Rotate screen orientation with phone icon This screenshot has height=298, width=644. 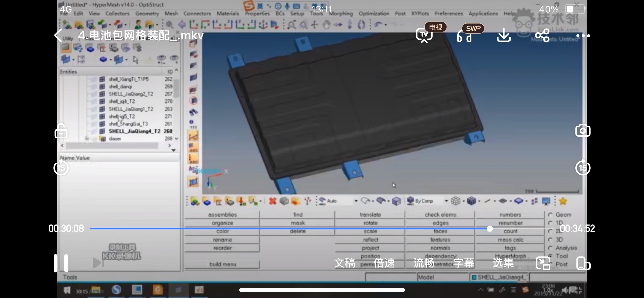tap(583, 263)
